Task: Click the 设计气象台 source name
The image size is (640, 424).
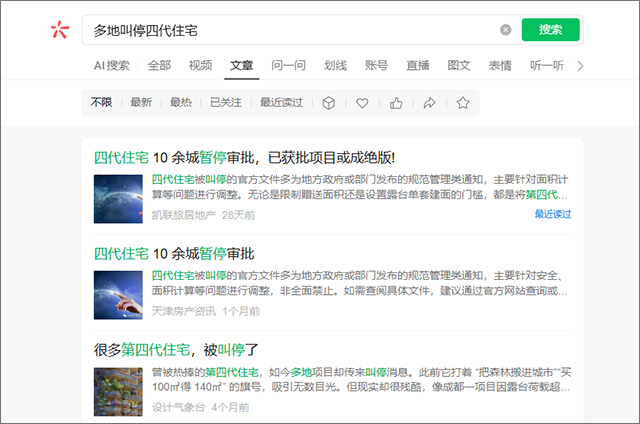Action: [x=178, y=407]
